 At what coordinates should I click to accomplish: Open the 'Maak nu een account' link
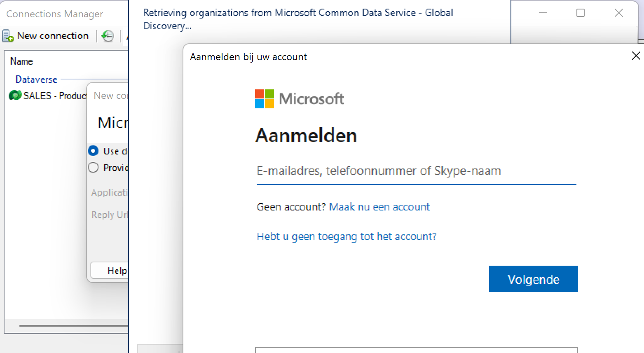click(x=379, y=206)
